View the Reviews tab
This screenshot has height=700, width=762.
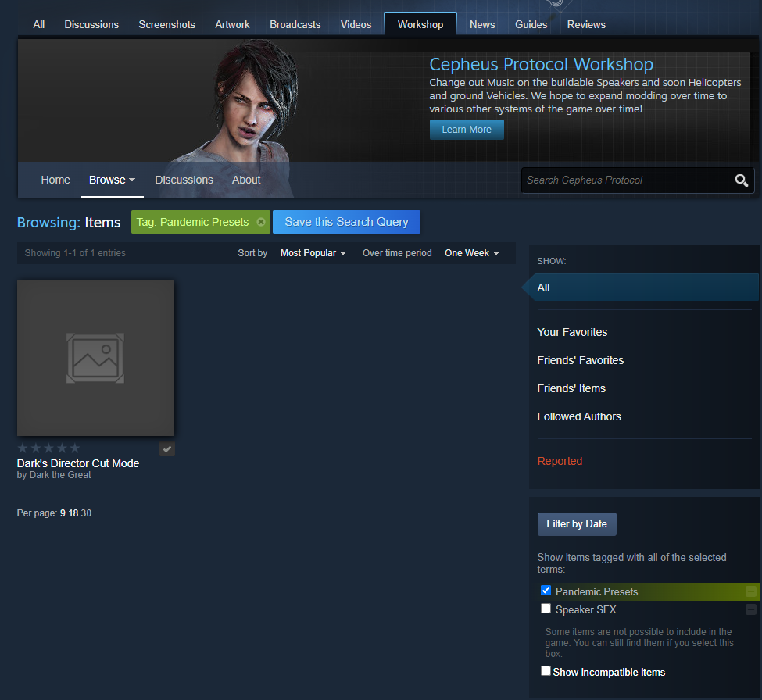click(x=586, y=24)
